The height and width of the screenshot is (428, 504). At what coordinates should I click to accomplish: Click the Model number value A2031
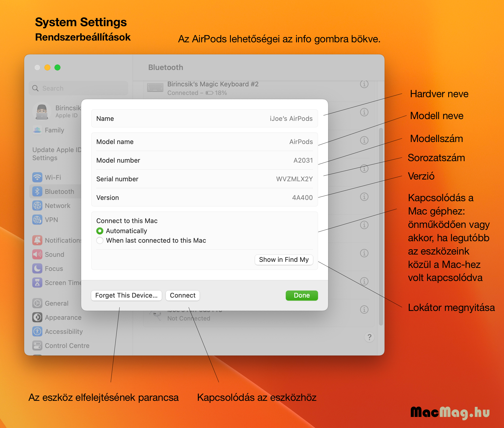tap(303, 160)
